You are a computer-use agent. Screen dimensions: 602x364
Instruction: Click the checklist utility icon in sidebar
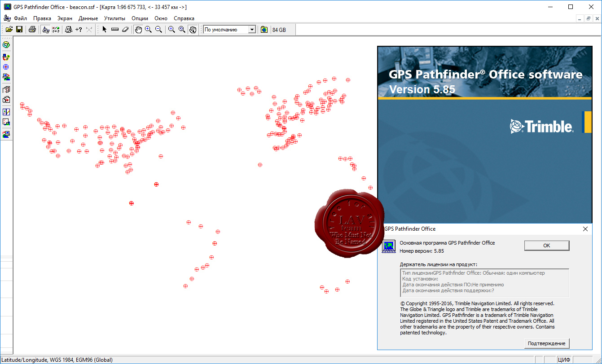tap(6, 122)
